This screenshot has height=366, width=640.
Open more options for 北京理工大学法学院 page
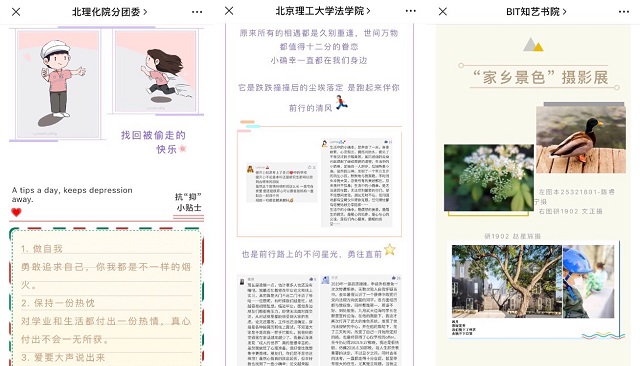(411, 11)
